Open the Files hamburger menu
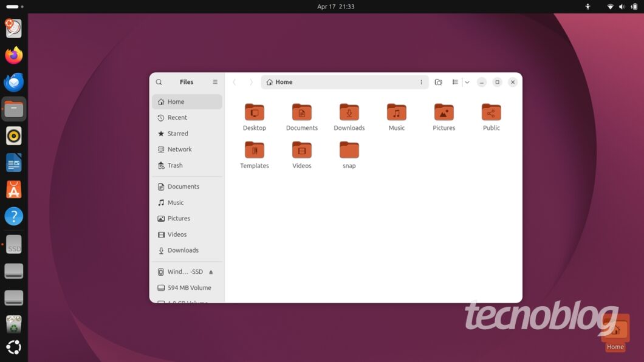 click(x=215, y=81)
